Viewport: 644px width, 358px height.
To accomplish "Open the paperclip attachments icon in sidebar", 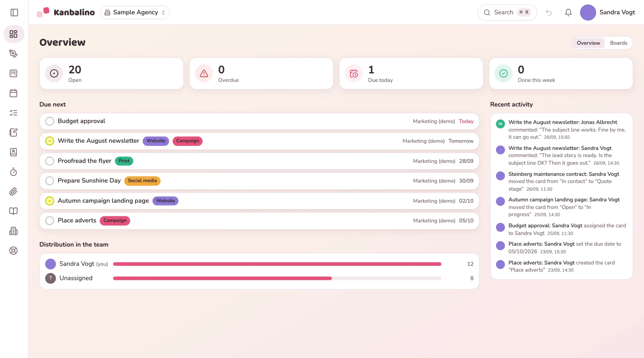I will [14, 192].
